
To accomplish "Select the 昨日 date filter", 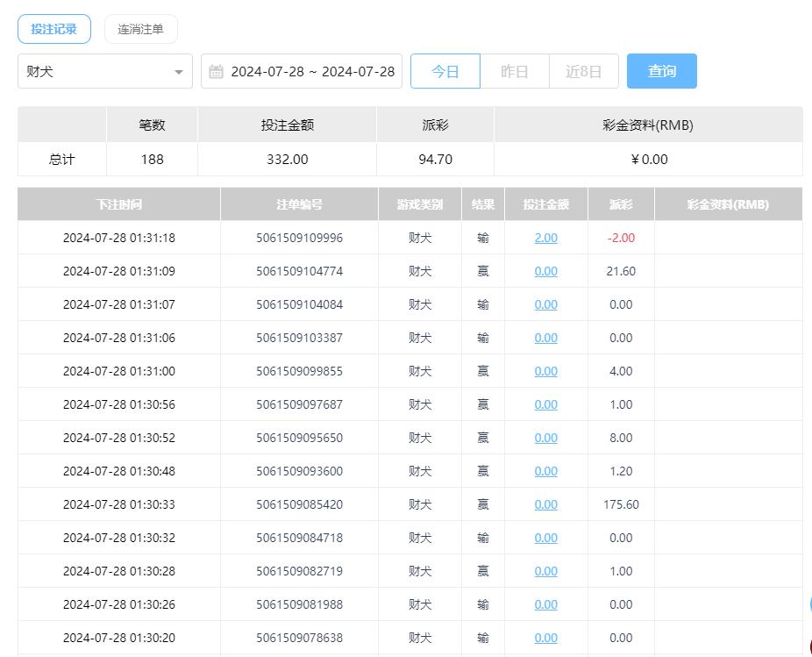I will click(515, 72).
